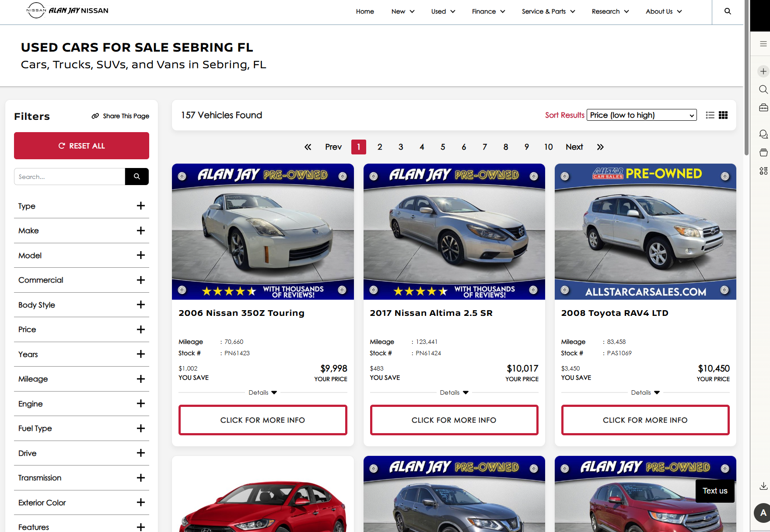Image resolution: width=770 pixels, height=532 pixels.
Task: Click the header search magnifier icon
Action: pos(728,11)
